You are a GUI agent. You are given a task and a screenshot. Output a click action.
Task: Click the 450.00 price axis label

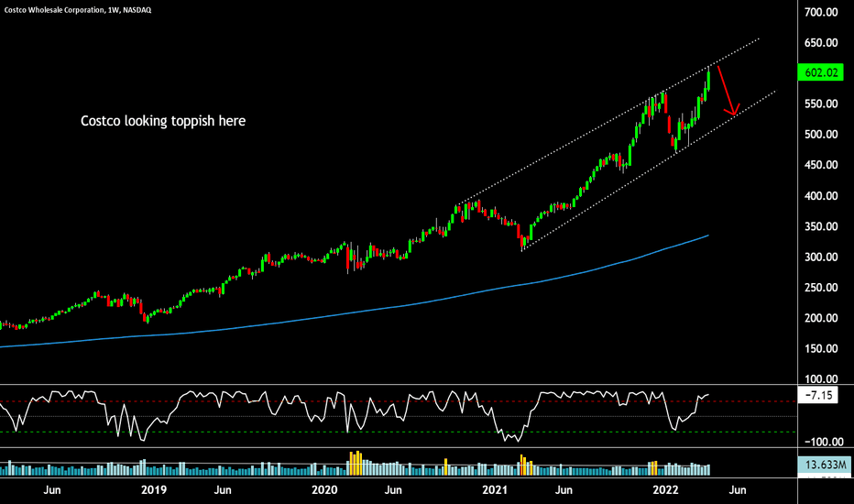(x=821, y=165)
